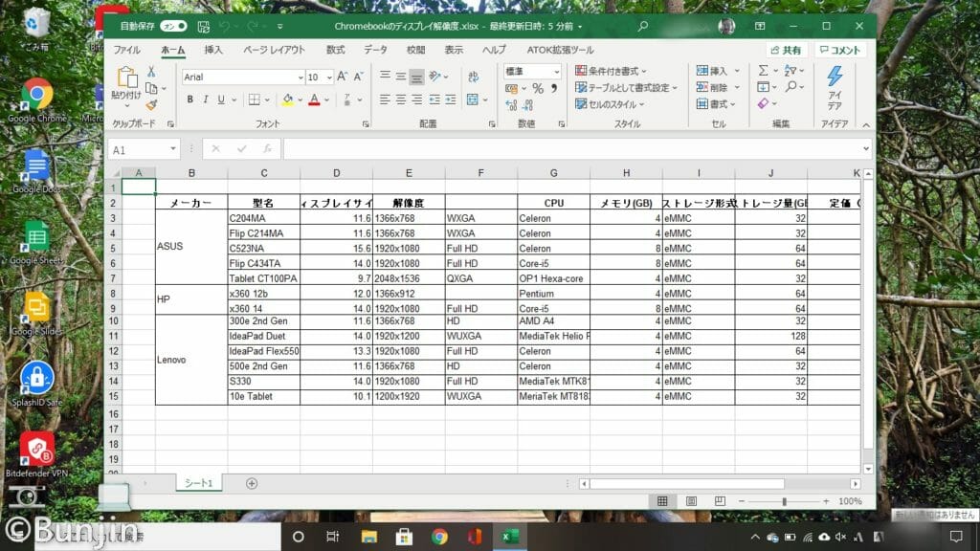Image resolution: width=980 pixels, height=551 pixels.
Task: Open the font size dropdown showing 10
Action: [x=329, y=77]
